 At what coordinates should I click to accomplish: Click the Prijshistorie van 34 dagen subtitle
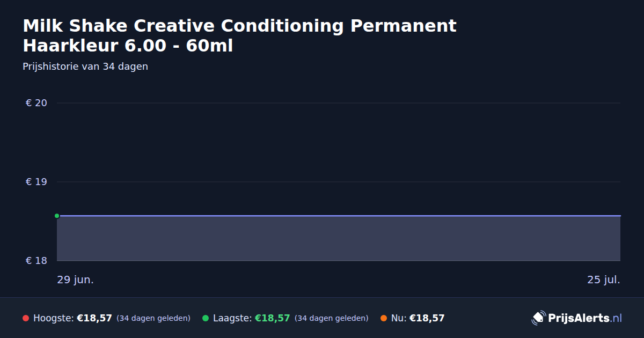point(85,67)
